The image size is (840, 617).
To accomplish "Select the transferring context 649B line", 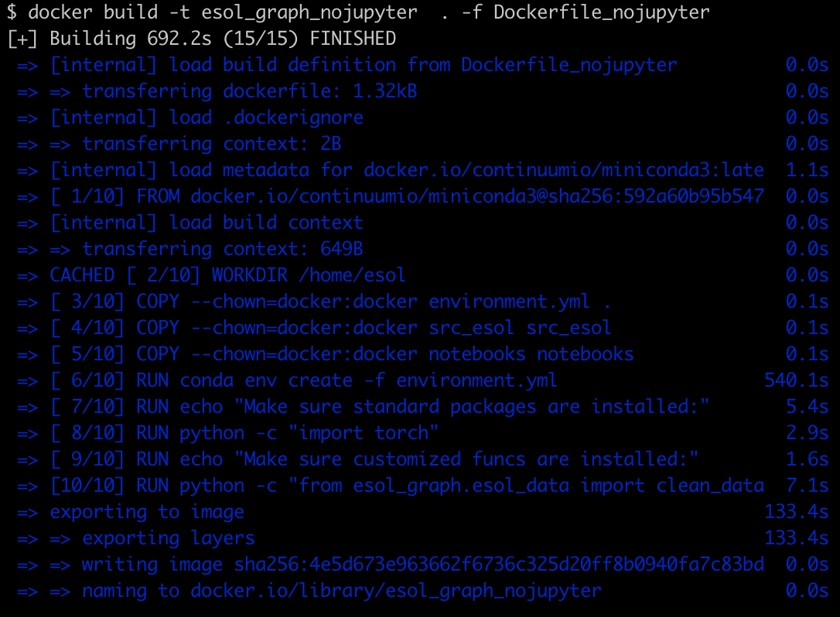I will pos(422,248).
